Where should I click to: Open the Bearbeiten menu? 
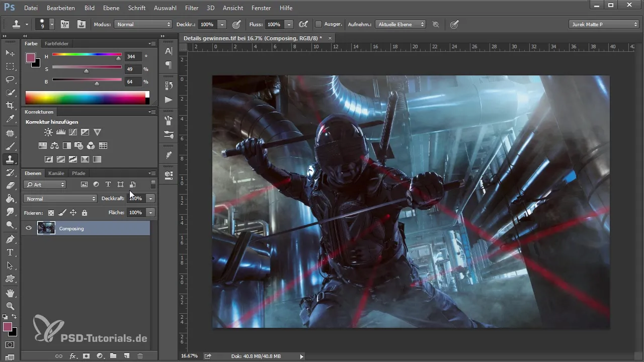click(60, 8)
